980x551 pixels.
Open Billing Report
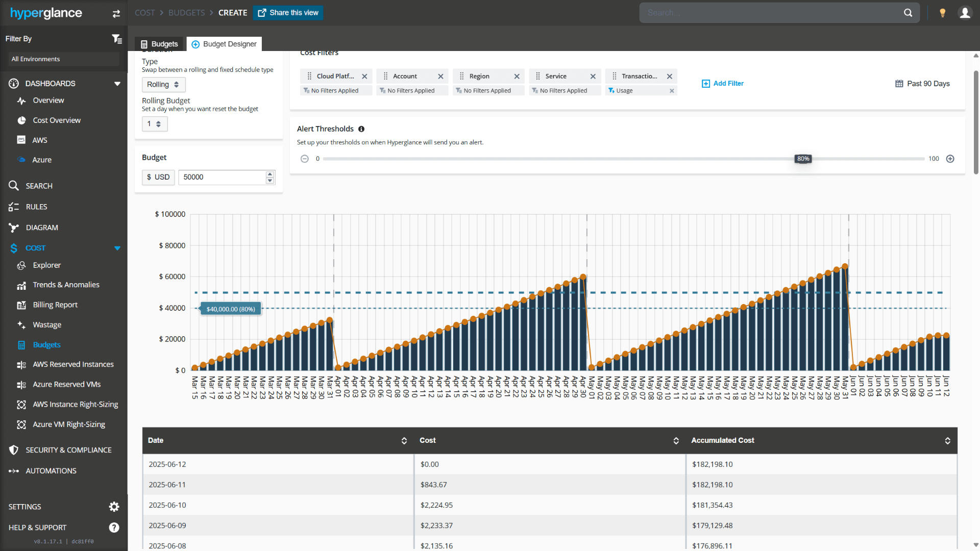pyautogui.click(x=55, y=305)
